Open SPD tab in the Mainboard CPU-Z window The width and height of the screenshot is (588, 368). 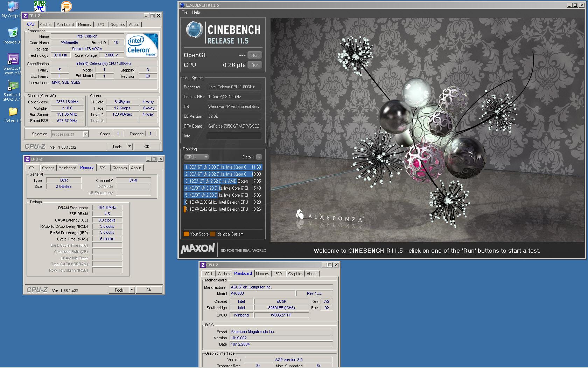pos(278,274)
